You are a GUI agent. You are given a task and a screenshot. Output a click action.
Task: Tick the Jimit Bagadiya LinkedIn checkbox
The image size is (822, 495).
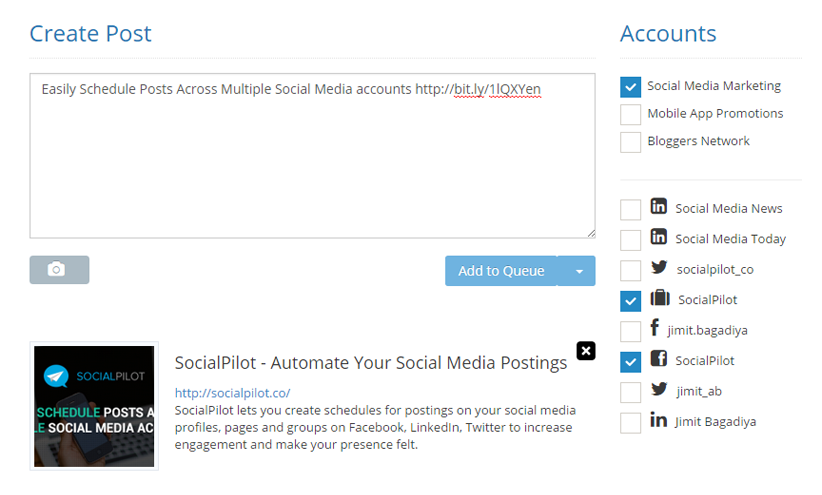(x=630, y=423)
